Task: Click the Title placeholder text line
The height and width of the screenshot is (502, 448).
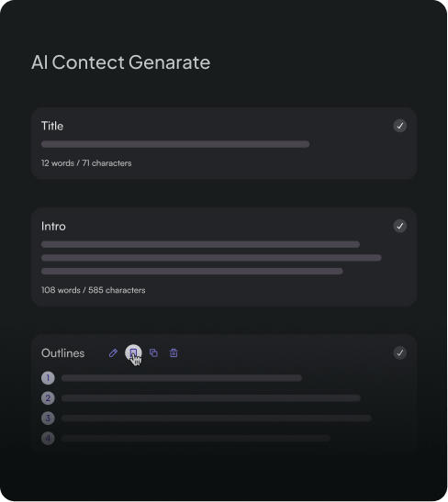Action: 175,144
